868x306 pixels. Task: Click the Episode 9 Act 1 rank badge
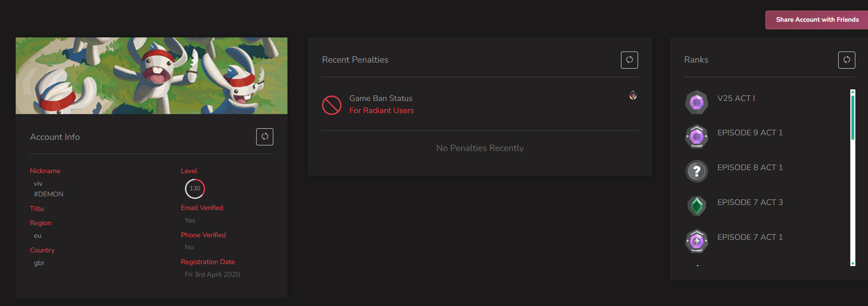[697, 137]
